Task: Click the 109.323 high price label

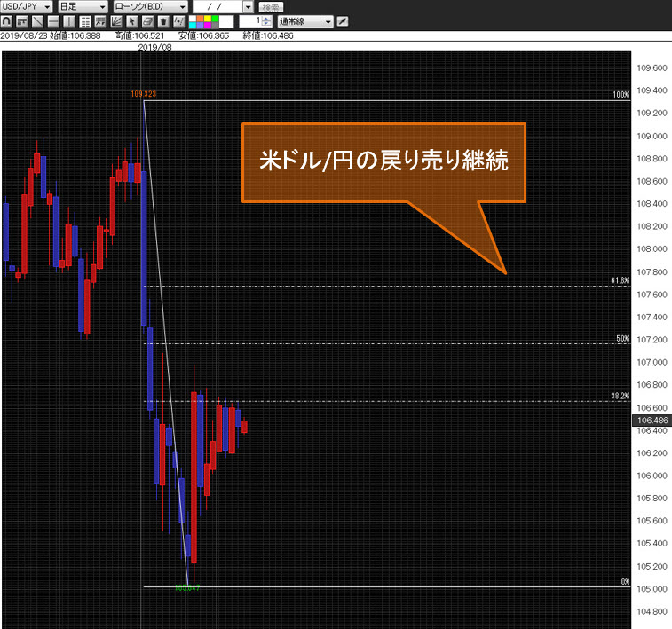Action: 144,94
